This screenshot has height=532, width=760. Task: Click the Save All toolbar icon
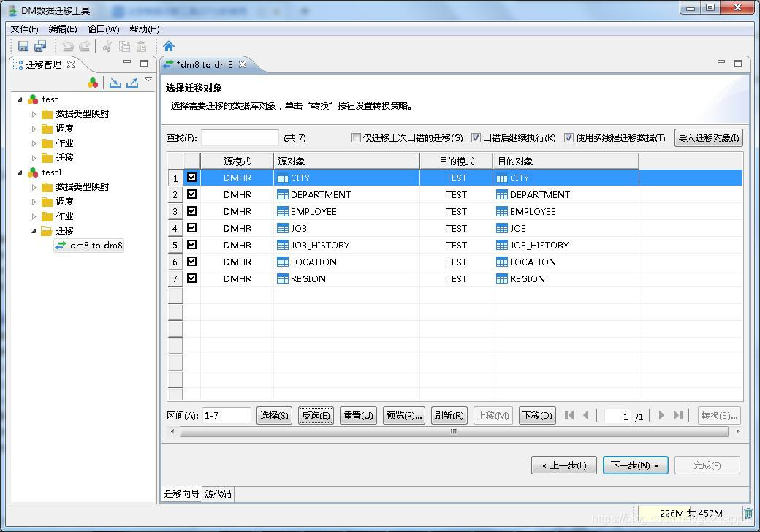(x=40, y=46)
